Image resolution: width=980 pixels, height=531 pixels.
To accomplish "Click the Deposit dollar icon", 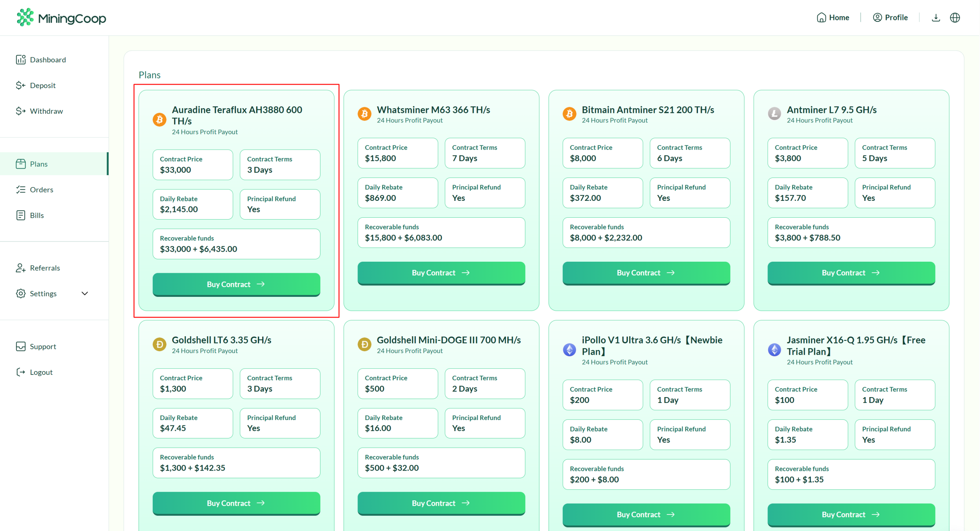I will [21, 85].
